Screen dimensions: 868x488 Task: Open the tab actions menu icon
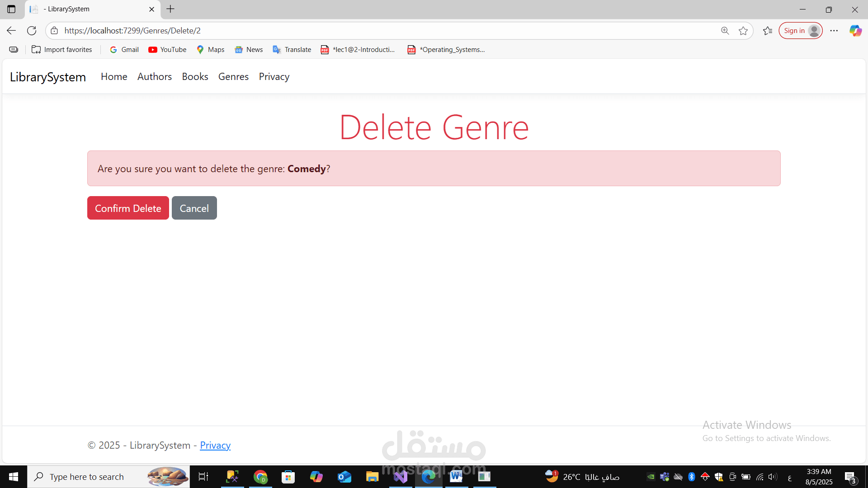11,9
